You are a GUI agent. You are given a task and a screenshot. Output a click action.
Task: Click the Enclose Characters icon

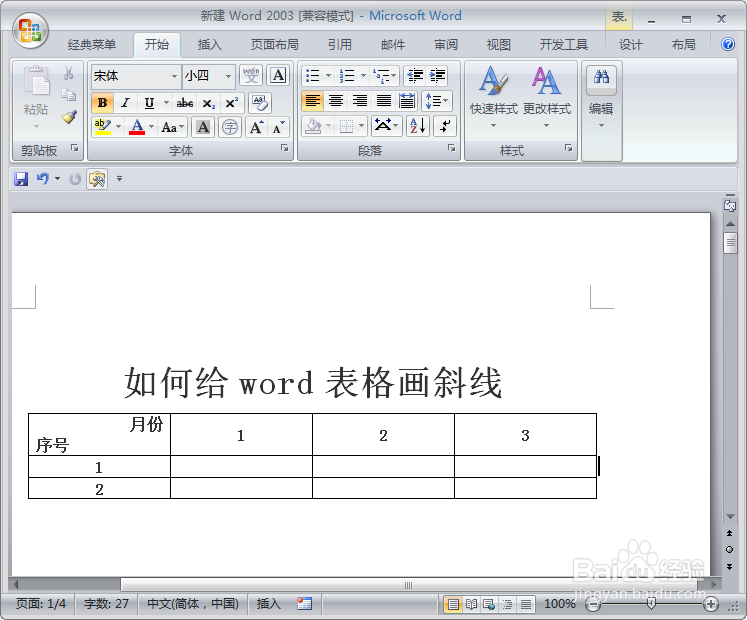coord(230,127)
